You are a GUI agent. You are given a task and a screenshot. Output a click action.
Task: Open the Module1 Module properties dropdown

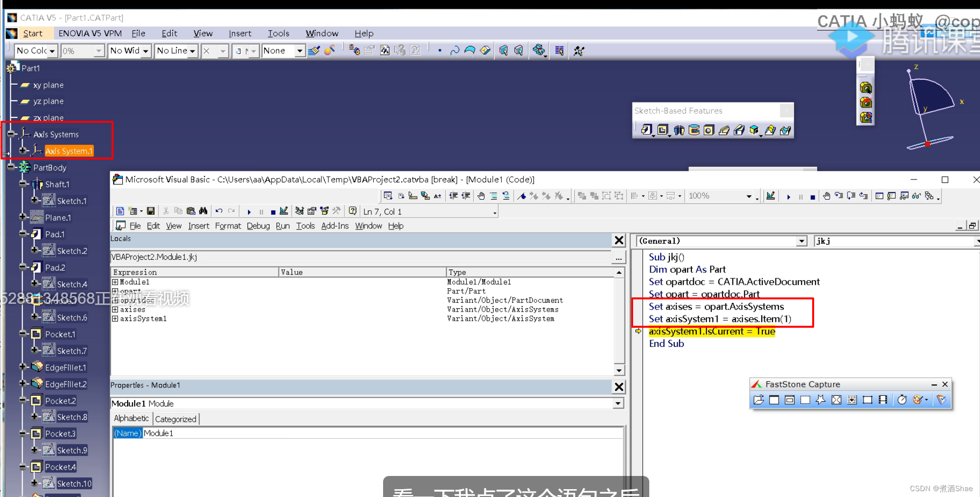coord(618,403)
